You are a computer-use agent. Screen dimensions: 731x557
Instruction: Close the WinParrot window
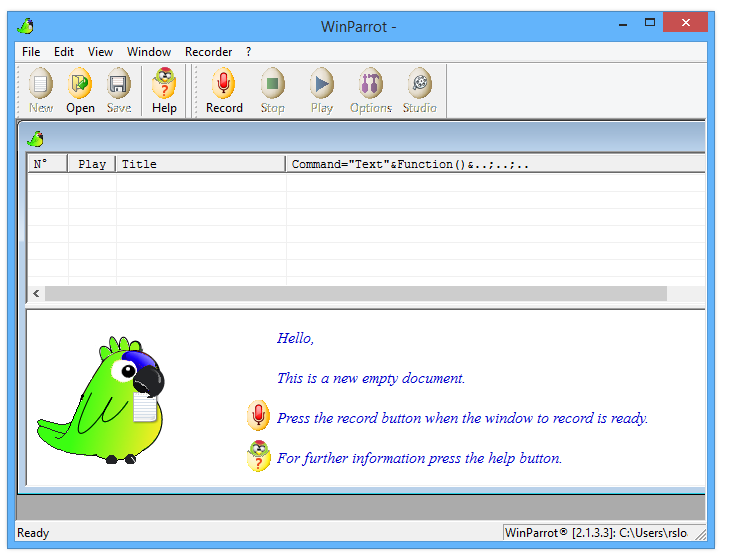click(x=685, y=22)
